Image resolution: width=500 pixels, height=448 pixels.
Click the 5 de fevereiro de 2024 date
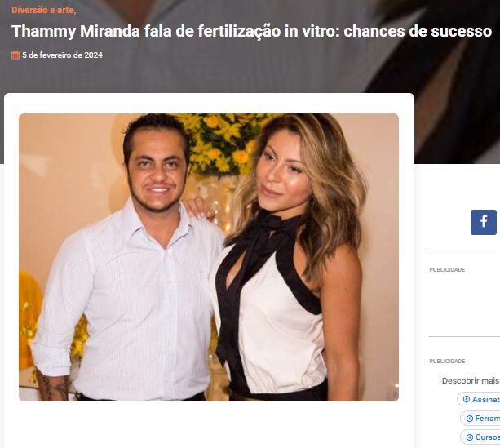coord(62,55)
